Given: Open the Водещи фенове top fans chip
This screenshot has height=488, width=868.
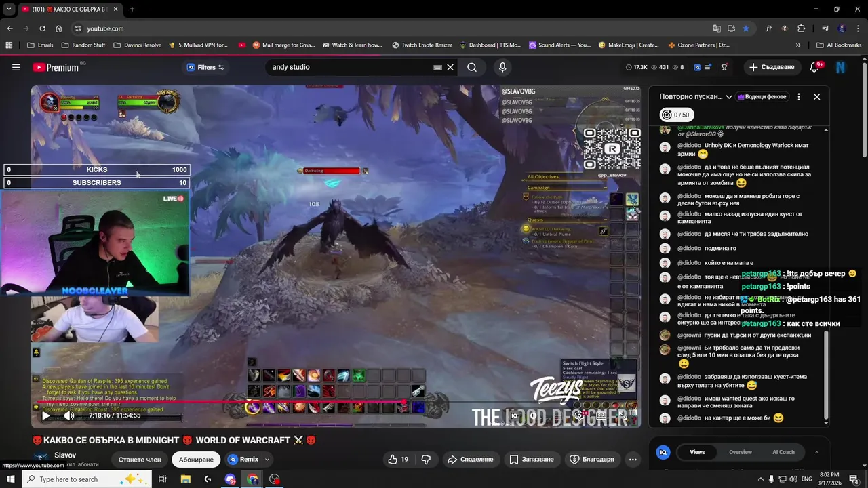Looking at the screenshot, I should tap(762, 97).
